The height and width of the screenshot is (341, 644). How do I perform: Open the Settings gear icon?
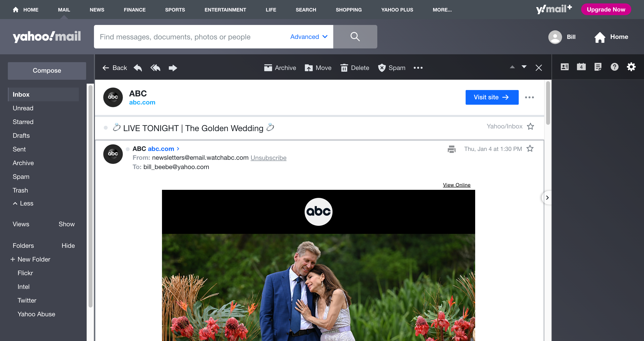(631, 67)
